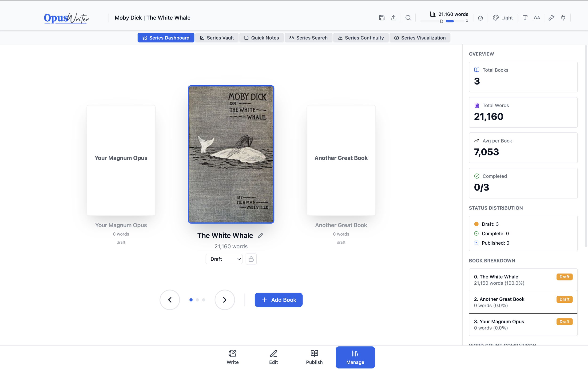Click the next book carousel arrow
The image size is (588, 369).
pos(224,300)
